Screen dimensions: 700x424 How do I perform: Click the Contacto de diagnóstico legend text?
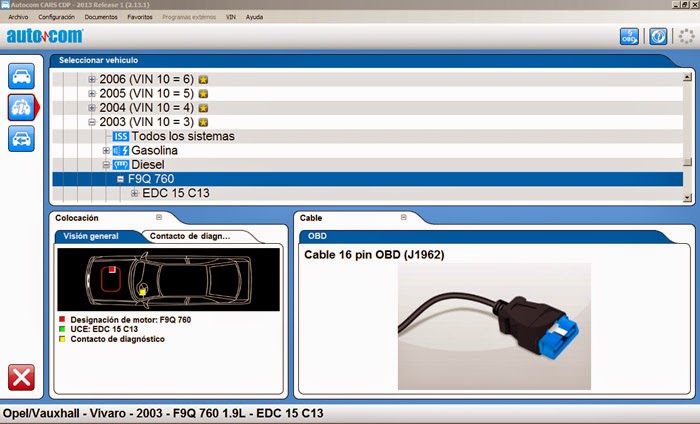coord(117,339)
